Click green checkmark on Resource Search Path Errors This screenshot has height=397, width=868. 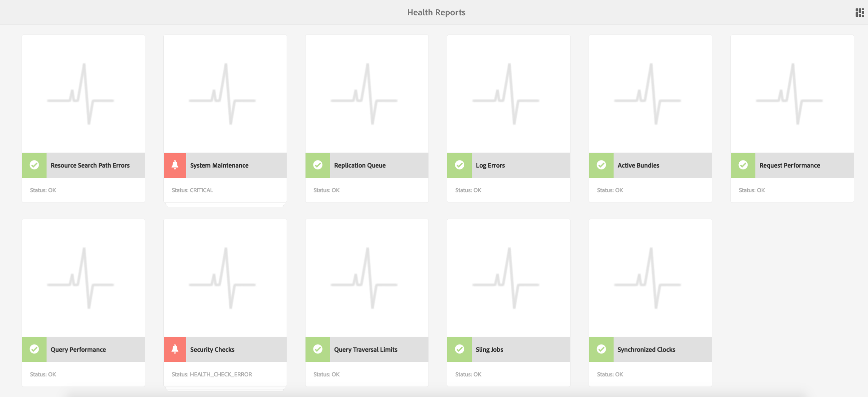(34, 165)
